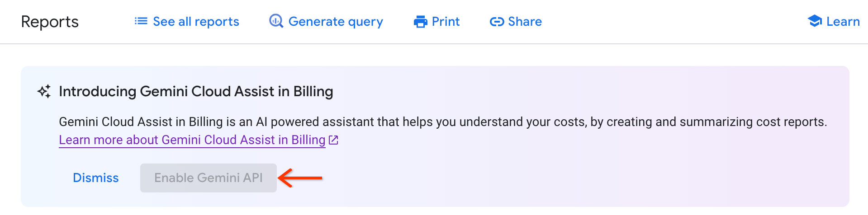Click the Learn graduation cap icon
The width and height of the screenshot is (868, 215).
[x=815, y=21]
